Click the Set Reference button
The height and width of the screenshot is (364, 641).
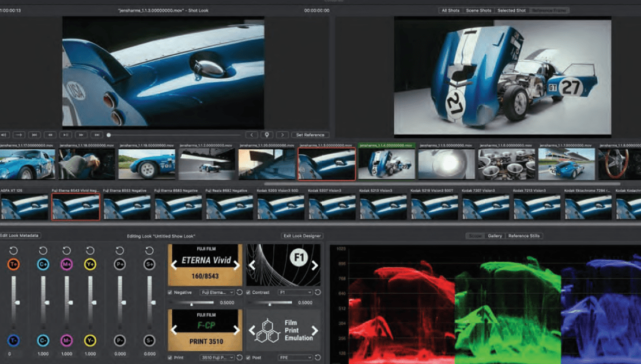click(310, 135)
